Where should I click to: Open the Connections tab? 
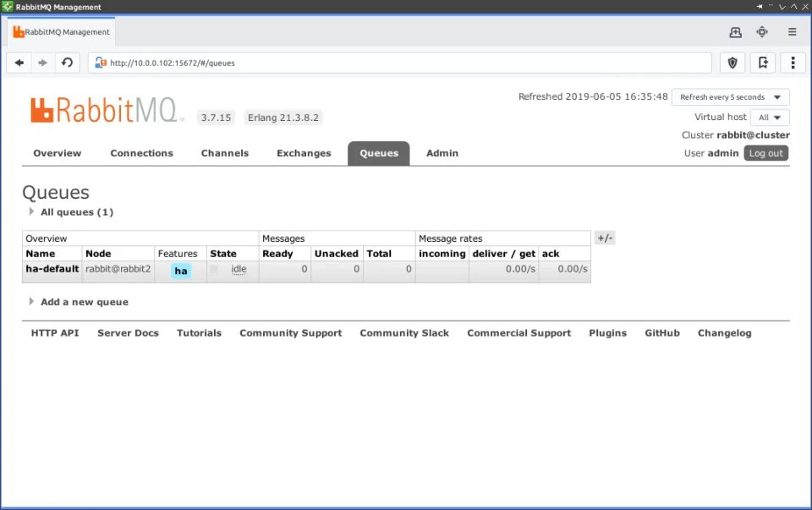click(x=141, y=153)
